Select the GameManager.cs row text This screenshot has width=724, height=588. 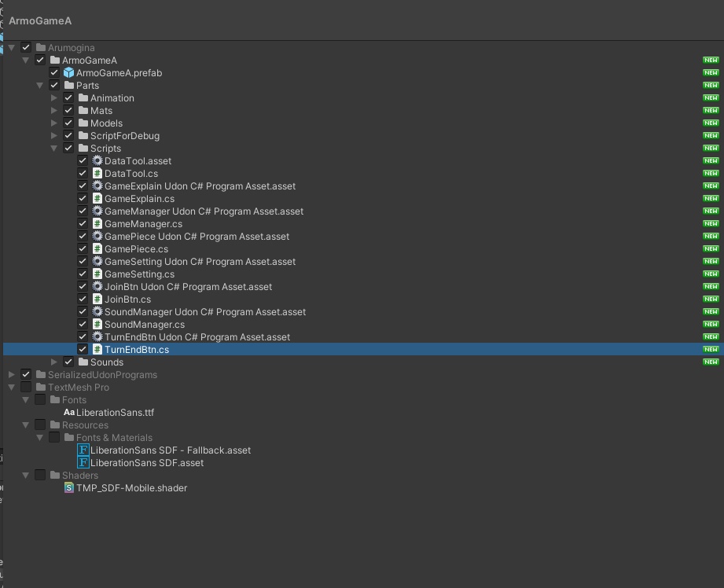(143, 223)
